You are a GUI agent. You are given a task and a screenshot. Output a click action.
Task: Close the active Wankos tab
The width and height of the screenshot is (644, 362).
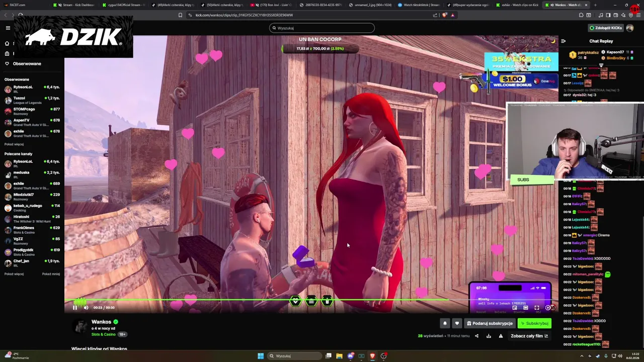click(586, 5)
